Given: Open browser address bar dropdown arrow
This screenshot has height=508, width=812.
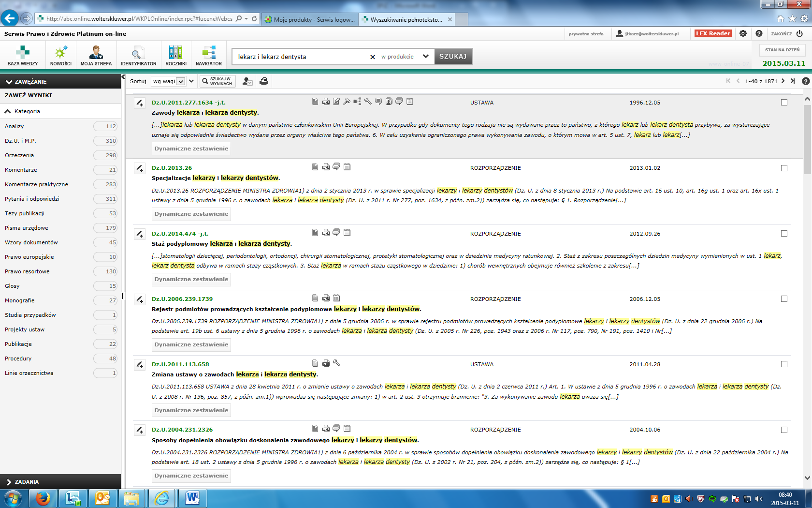Looking at the screenshot, I should [x=246, y=19].
